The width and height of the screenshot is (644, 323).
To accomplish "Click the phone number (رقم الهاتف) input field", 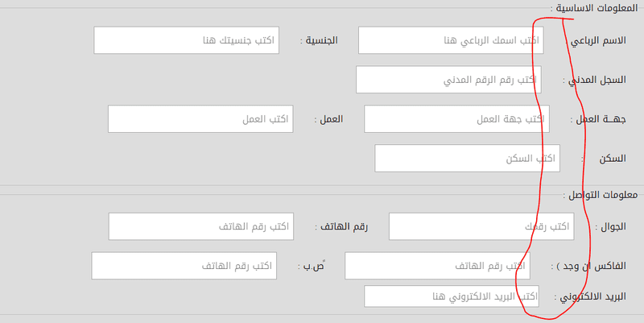I will 200,227.
